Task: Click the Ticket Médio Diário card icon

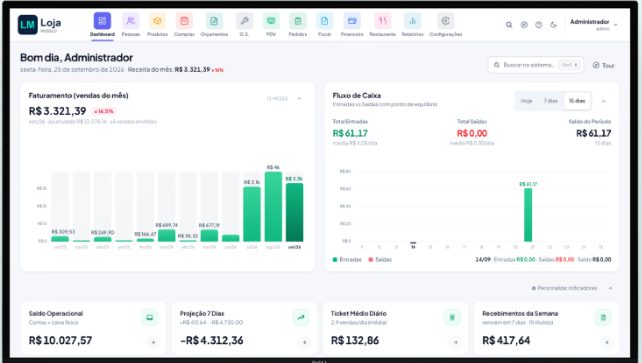Action: [x=452, y=317]
